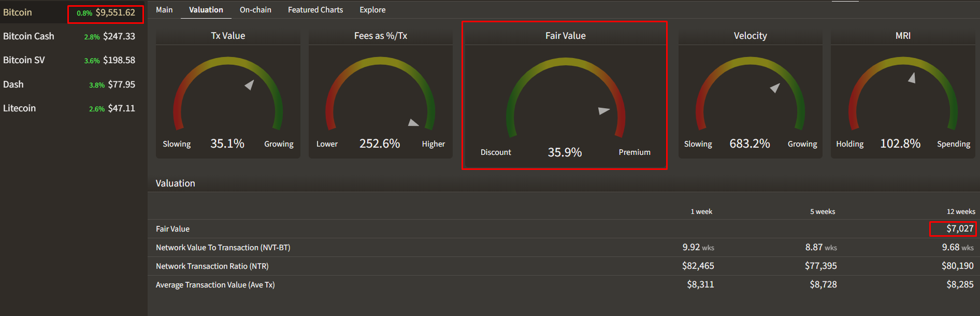
Task: Go to the Explore tab
Action: point(372,10)
